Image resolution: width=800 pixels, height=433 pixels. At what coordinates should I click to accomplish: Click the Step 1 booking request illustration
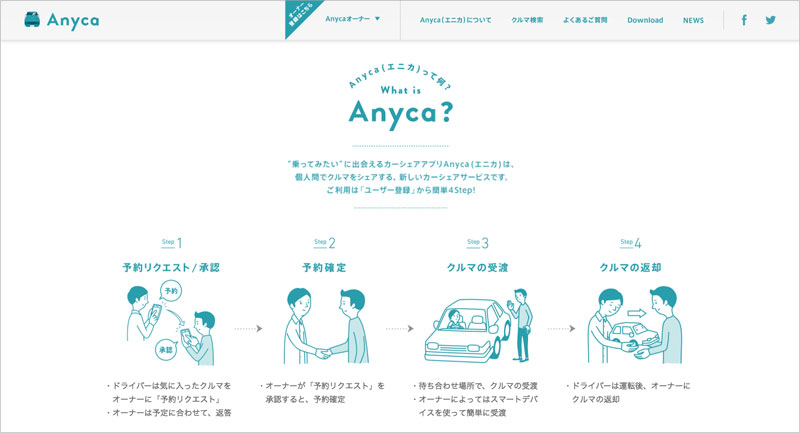coord(171,325)
